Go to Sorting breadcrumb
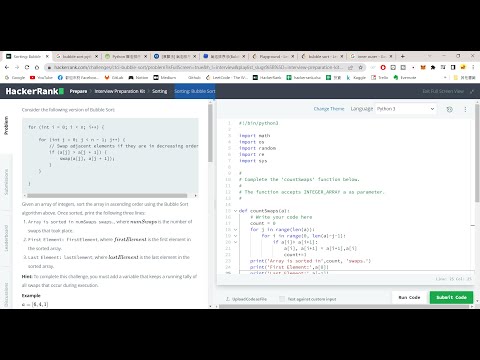 (160, 91)
